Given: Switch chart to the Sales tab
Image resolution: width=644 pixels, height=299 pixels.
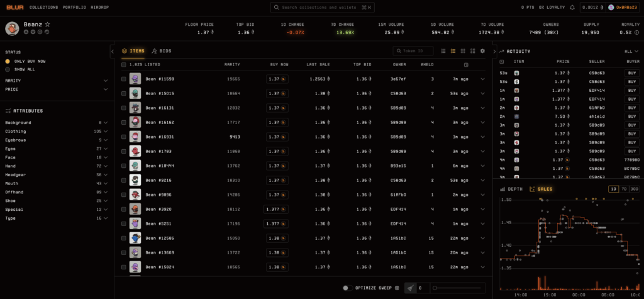Looking at the screenshot, I should click(541, 189).
